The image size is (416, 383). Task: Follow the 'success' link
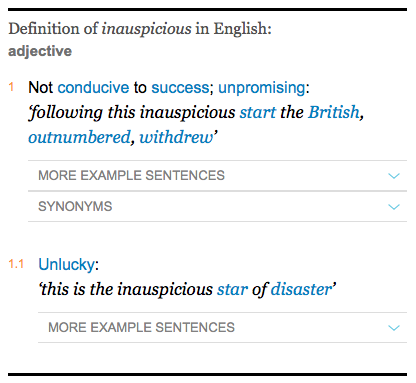tap(180, 88)
